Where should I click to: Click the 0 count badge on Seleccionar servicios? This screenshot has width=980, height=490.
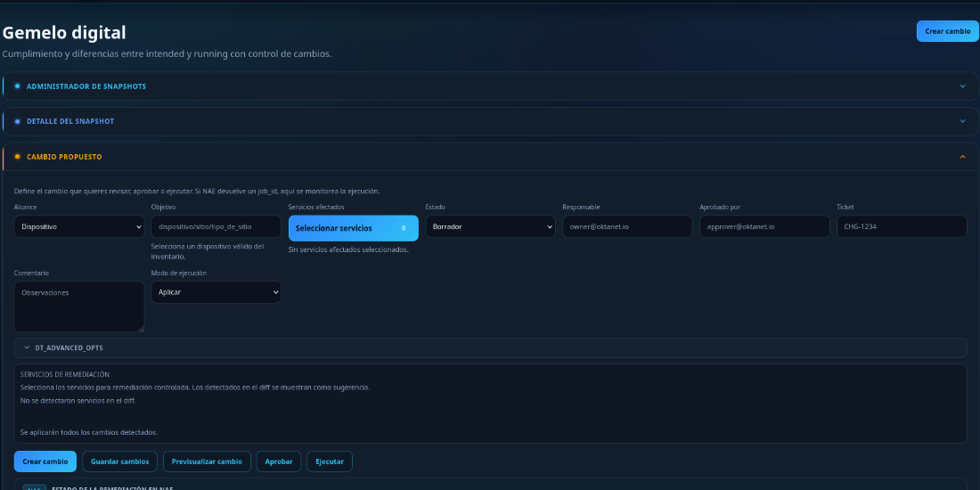coord(403,228)
